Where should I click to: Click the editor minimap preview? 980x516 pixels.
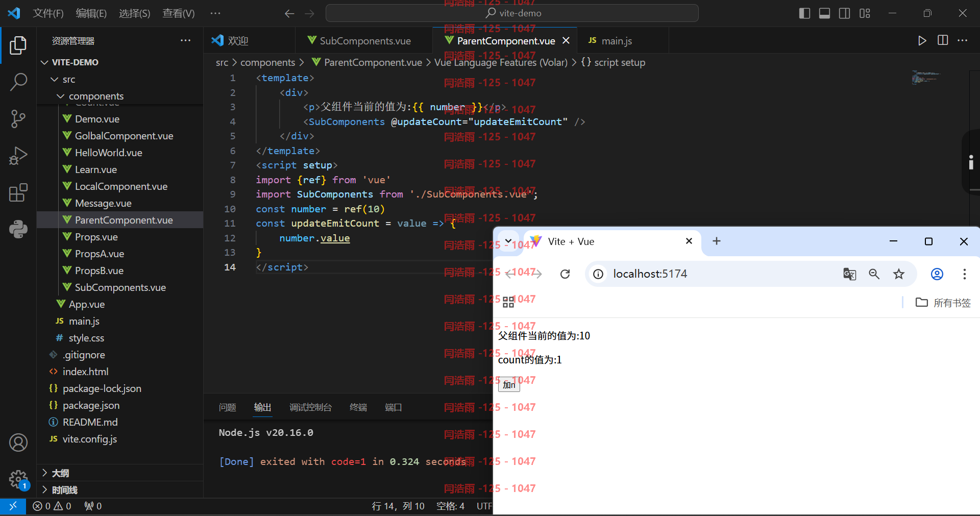tap(926, 78)
